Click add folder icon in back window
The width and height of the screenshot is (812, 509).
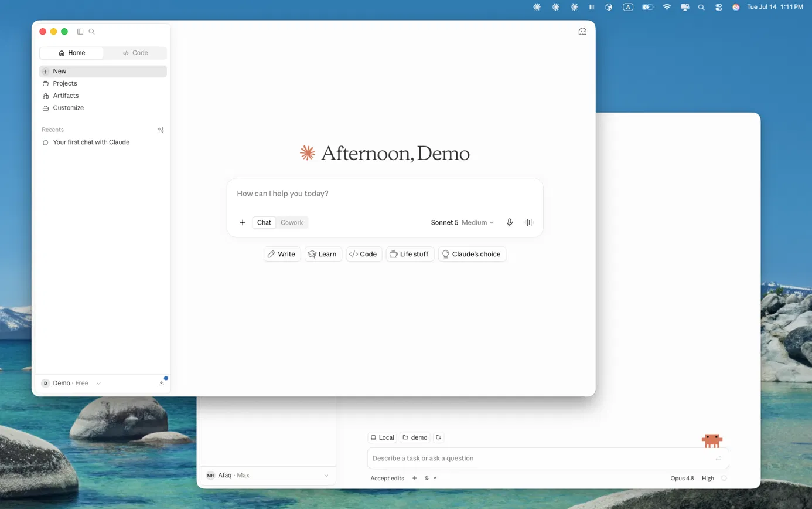[x=439, y=437]
